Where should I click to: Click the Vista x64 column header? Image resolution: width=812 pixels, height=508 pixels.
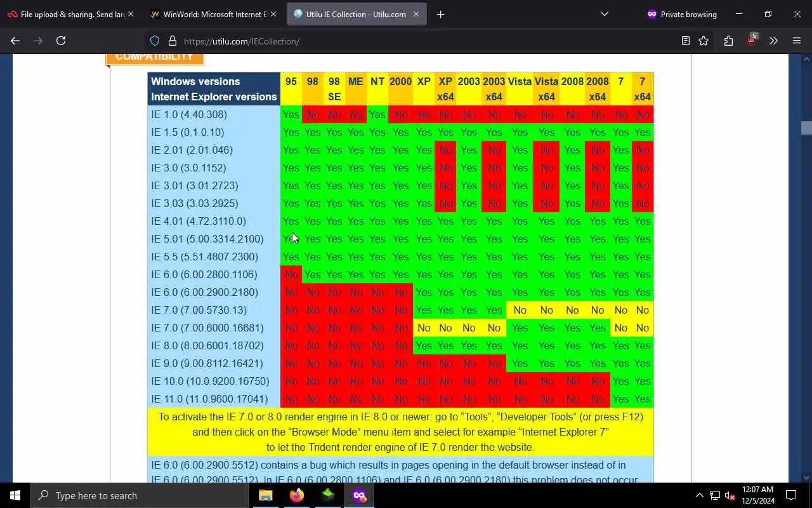[x=546, y=89]
